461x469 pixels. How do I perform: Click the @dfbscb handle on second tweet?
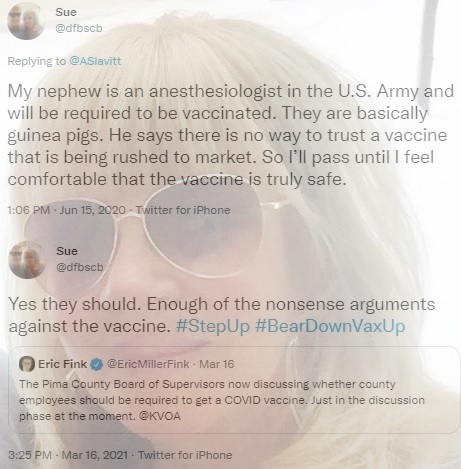coord(80,267)
